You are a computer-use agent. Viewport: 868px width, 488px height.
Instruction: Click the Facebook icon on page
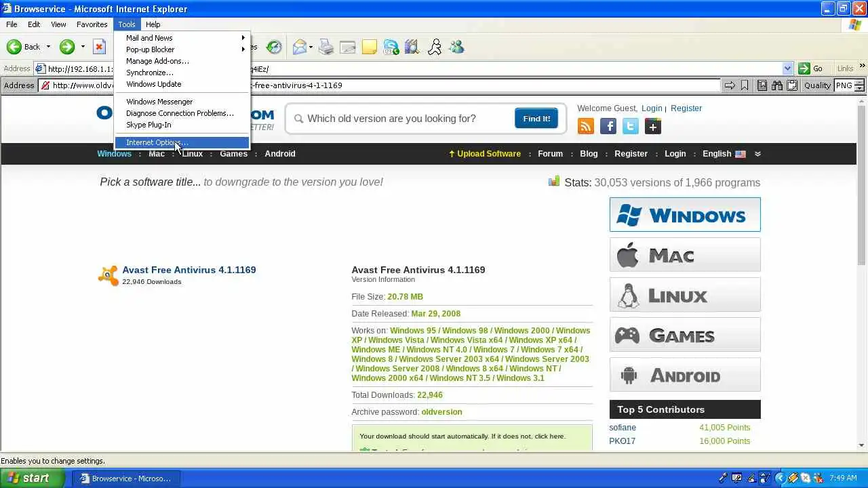pyautogui.click(x=608, y=126)
